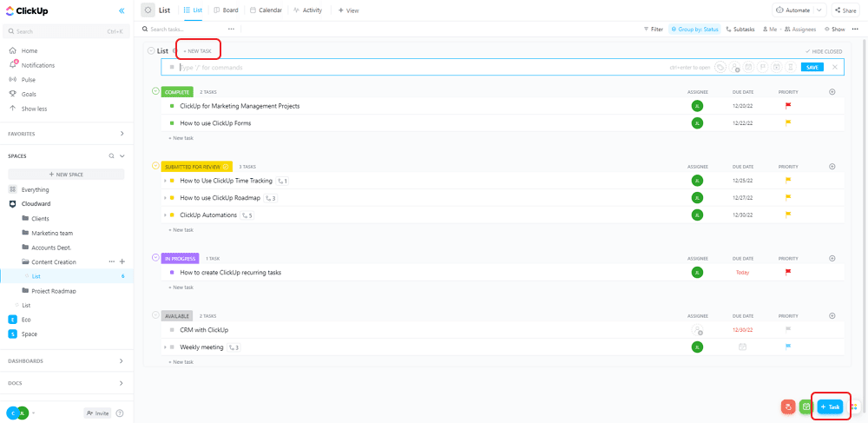The width and height of the screenshot is (868, 423).
Task: Click yellow Submitted for Review status label
Action: (196, 166)
